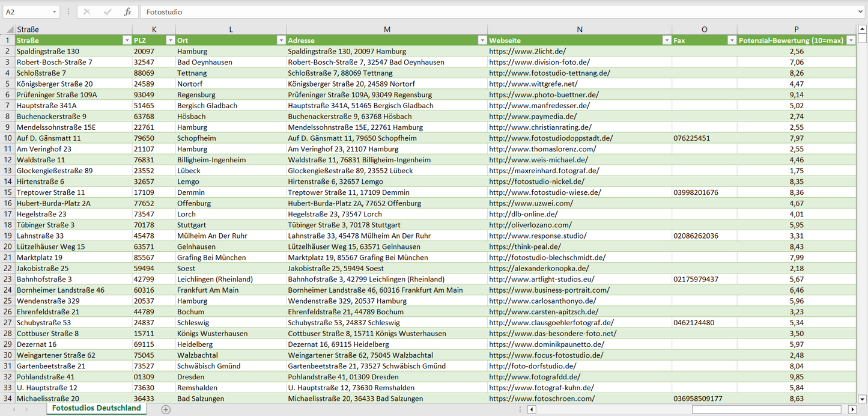Click the Select All corner triangle

pyautogui.click(x=8, y=29)
